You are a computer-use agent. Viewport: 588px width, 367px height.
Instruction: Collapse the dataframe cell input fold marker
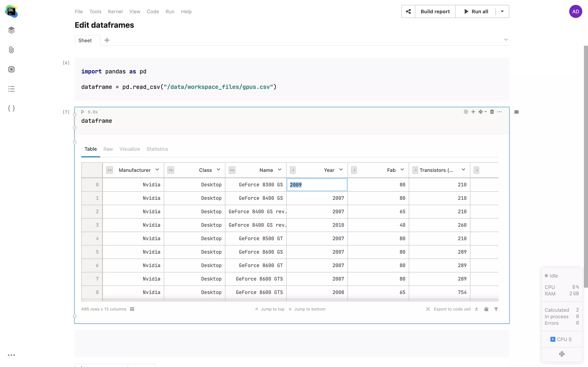(75, 115)
